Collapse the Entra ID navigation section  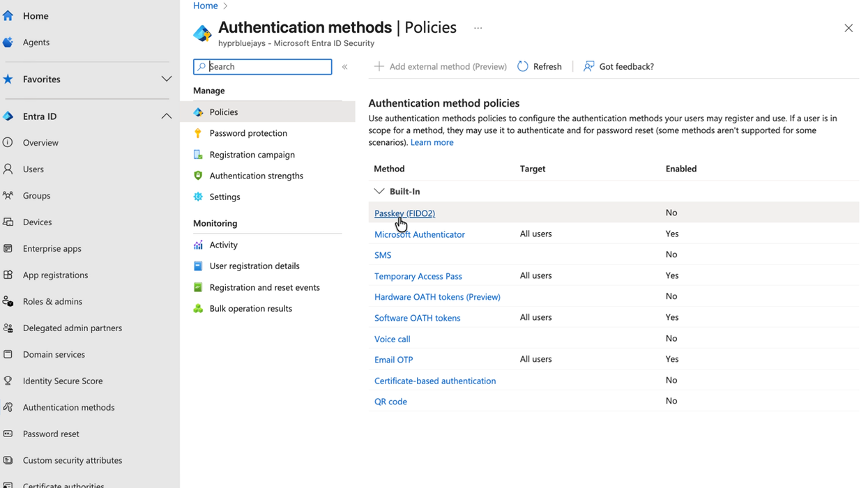tap(166, 116)
